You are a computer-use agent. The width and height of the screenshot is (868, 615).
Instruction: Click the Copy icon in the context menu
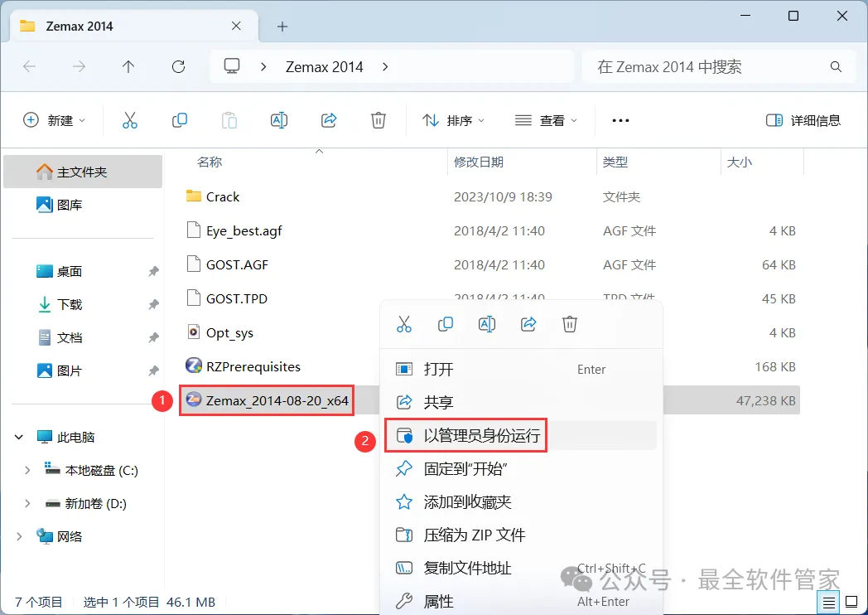point(445,324)
